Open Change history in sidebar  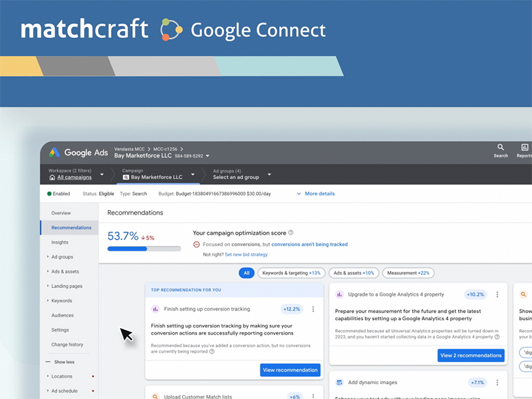tap(67, 344)
